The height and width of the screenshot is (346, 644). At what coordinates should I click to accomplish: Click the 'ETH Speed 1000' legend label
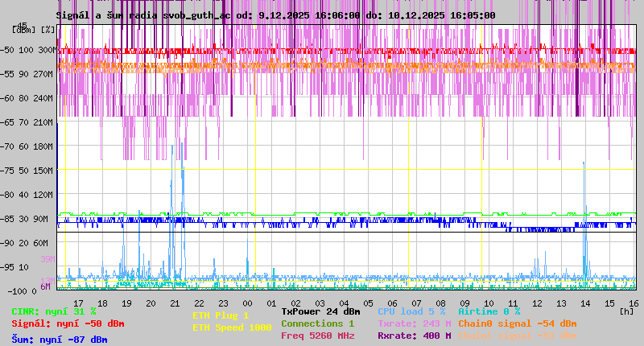pos(232,327)
